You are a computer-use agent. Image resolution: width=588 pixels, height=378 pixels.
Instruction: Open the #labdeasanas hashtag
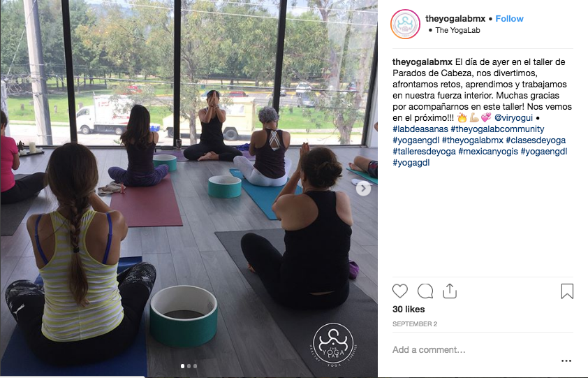[420, 129]
